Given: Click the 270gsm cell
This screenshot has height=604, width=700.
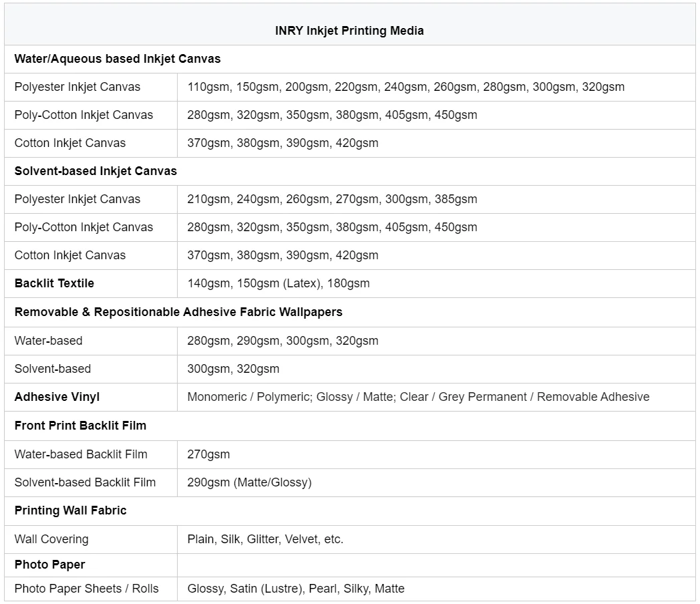Looking at the screenshot, I should [x=208, y=454].
